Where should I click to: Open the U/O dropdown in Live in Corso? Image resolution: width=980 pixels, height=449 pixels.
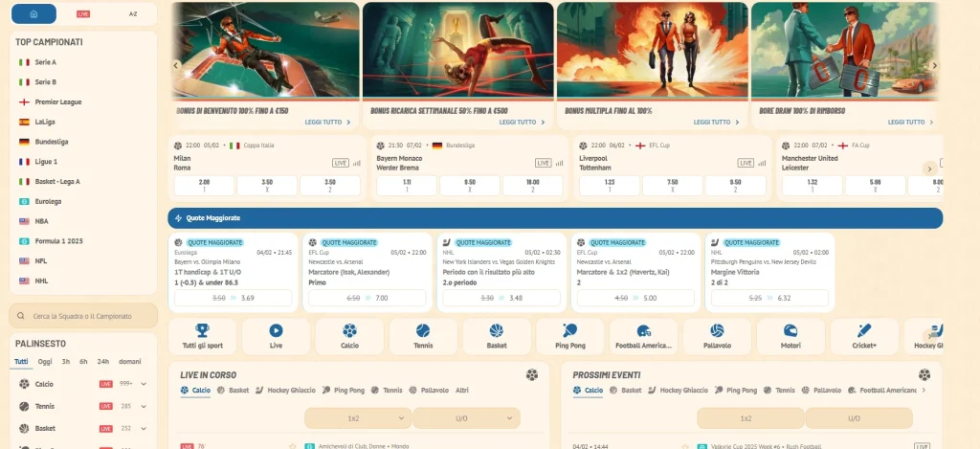(467, 418)
